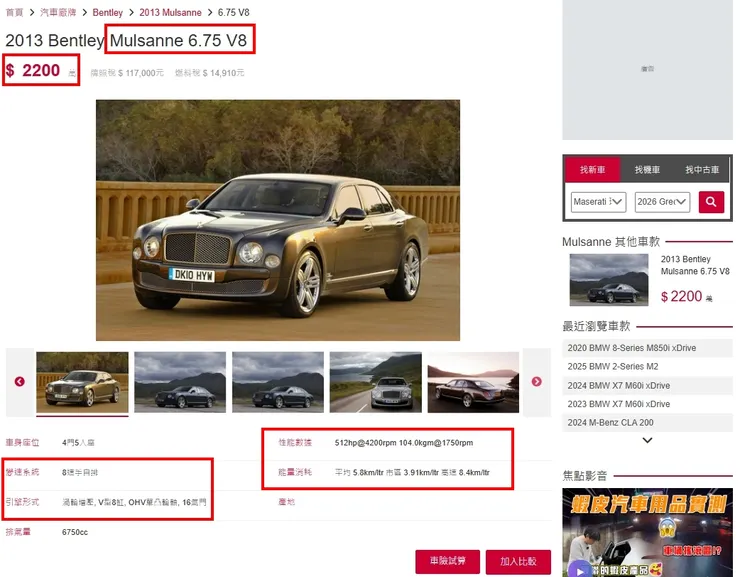This screenshot has height=577, width=740.
Task: Open 2013 Mulsanne breadcrumb link
Action: [x=170, y=12]
